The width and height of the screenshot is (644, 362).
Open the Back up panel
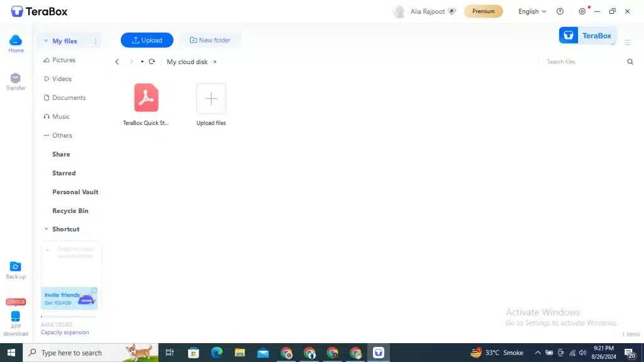pyautogui.click(x=15, y=269)
